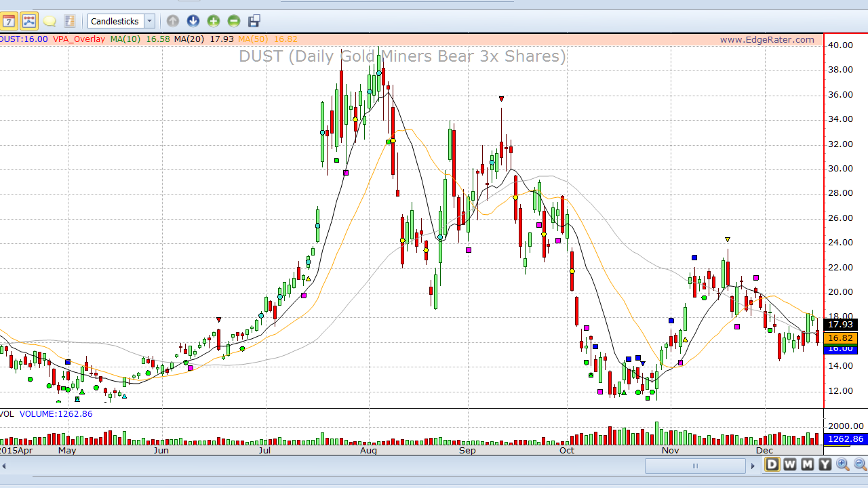This screenshot has width=868, height=488.
Task: Click the www.EdgeRater.com link
Action: click(x=767, y=39)
